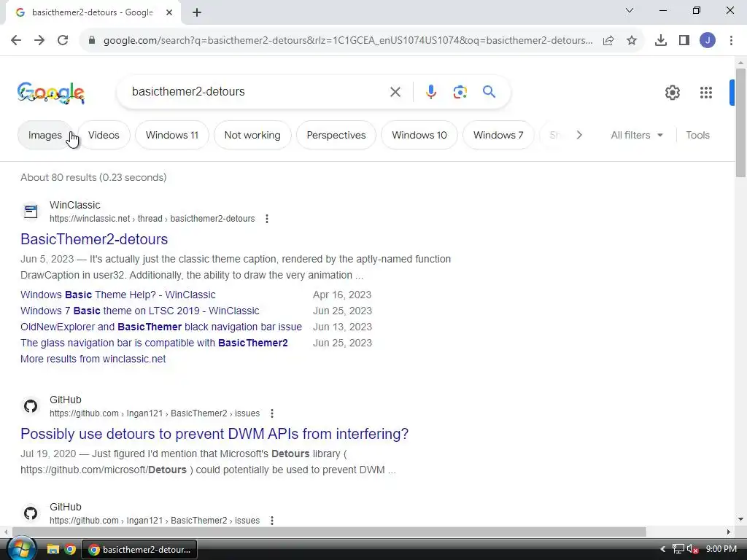Toggle the Chrome side panel
This screenshot has height=560, width=747.
684,41
